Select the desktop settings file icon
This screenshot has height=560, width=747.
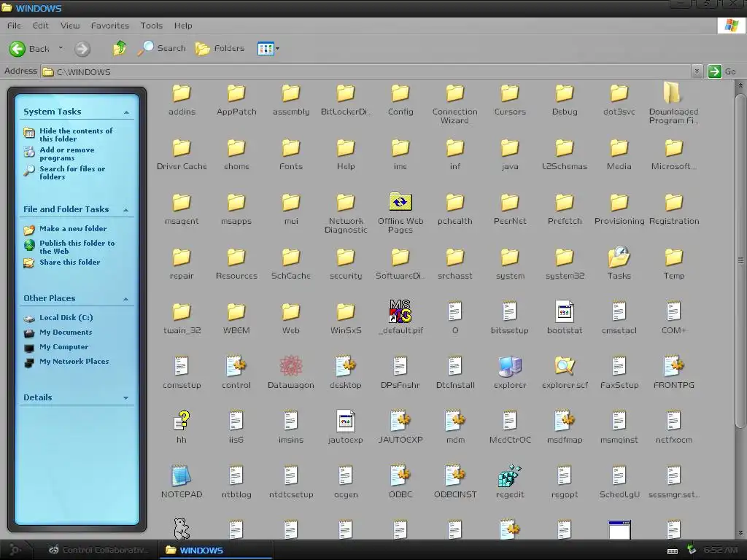346,372
